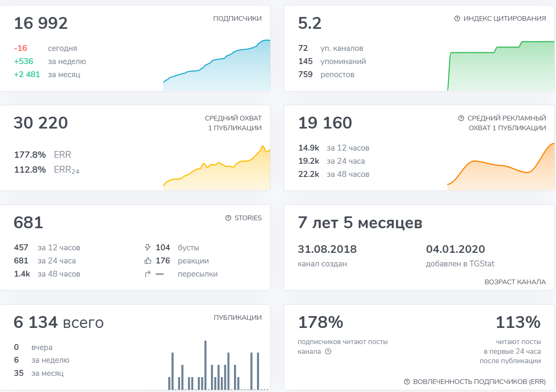Click the orange advertising reach chart
Screen dimensions: 556x392
(x=501, y=172)
